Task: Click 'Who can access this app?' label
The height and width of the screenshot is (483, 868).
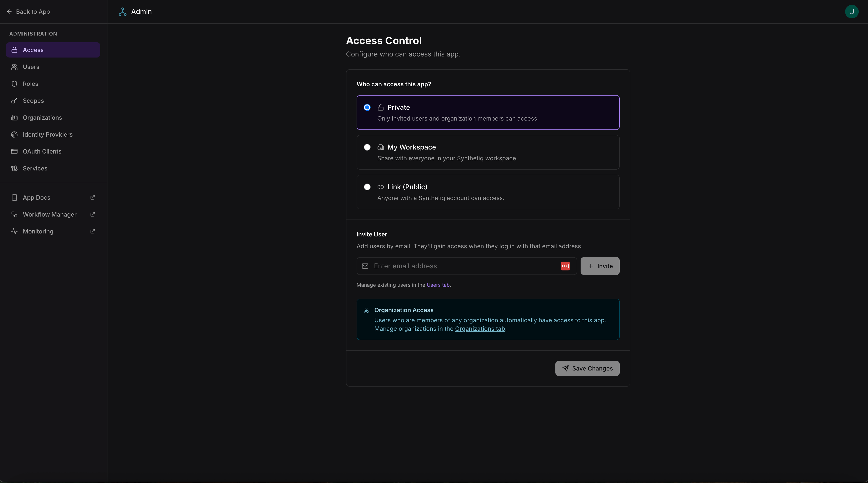Action: [x=394, y=84]
